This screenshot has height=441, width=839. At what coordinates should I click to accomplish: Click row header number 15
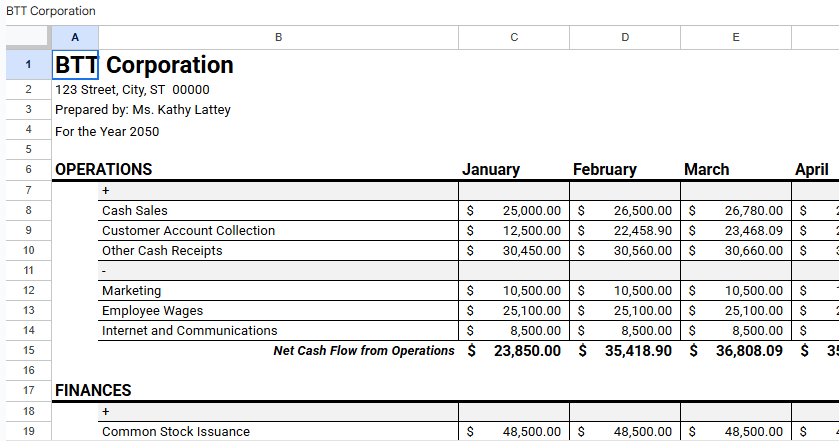(x=28, y=351)
